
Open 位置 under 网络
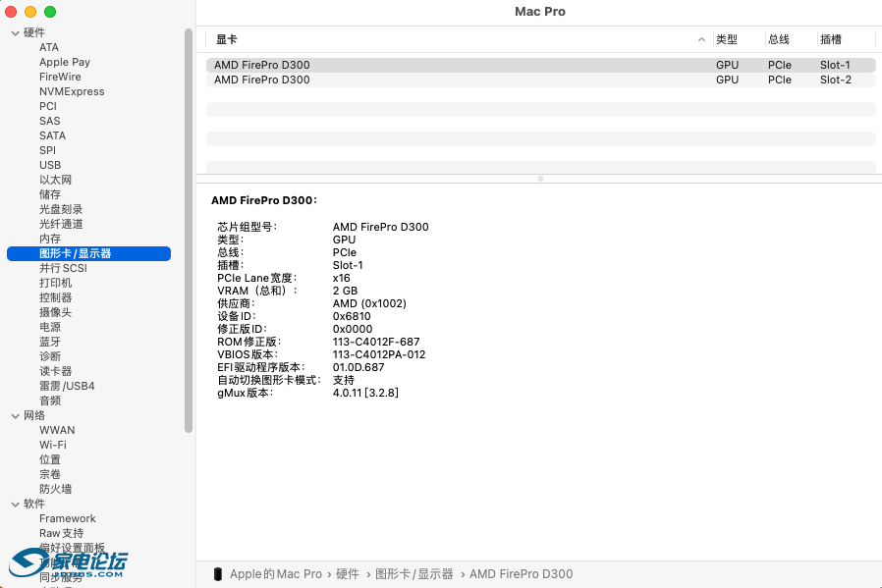coord(50,459)
